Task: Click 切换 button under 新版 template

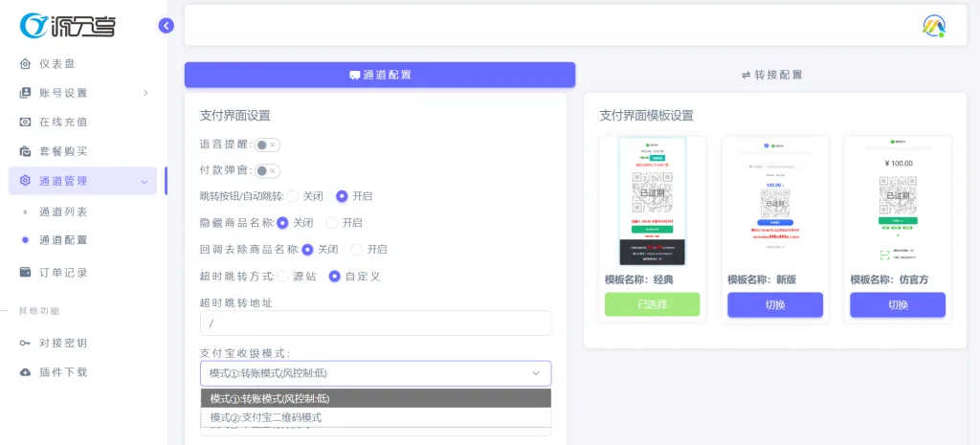Action: pyautogui.click(x=775, y=305)
